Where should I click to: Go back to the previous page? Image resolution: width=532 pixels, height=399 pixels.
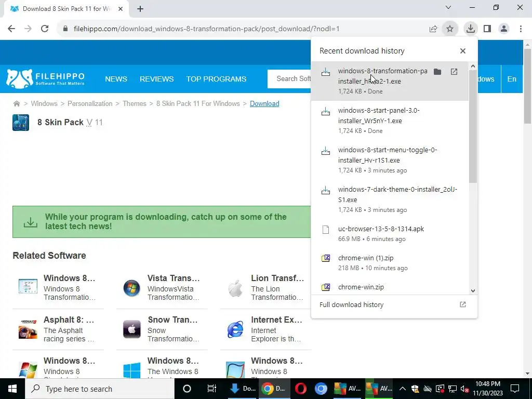pyautogui.click(x=11, y=29)
